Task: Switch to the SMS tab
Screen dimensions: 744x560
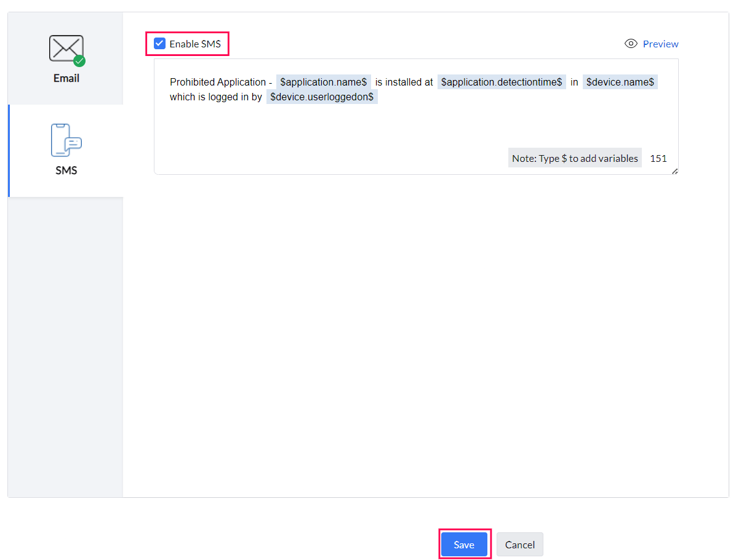Action: coord(66,150)
